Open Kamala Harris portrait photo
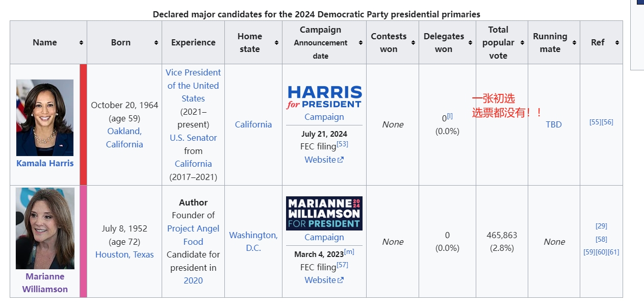This screenshot has height=308, width=644. [45, 118]
